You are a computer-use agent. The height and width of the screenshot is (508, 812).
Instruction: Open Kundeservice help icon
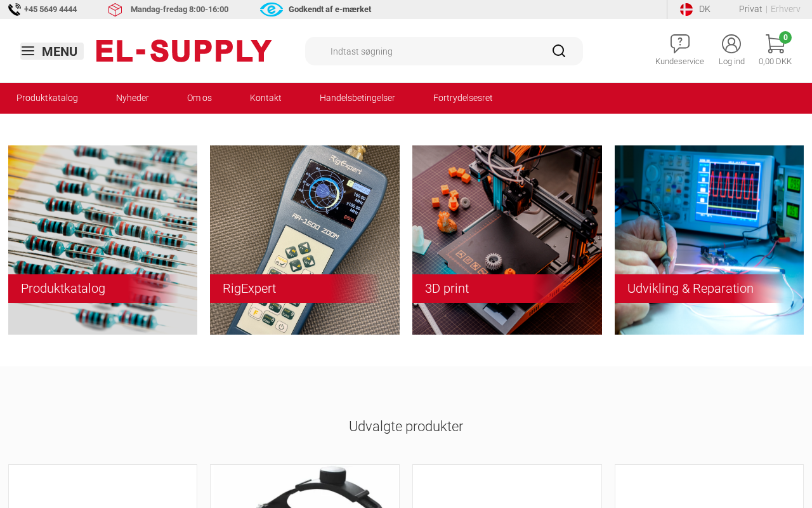pos(679,44)
